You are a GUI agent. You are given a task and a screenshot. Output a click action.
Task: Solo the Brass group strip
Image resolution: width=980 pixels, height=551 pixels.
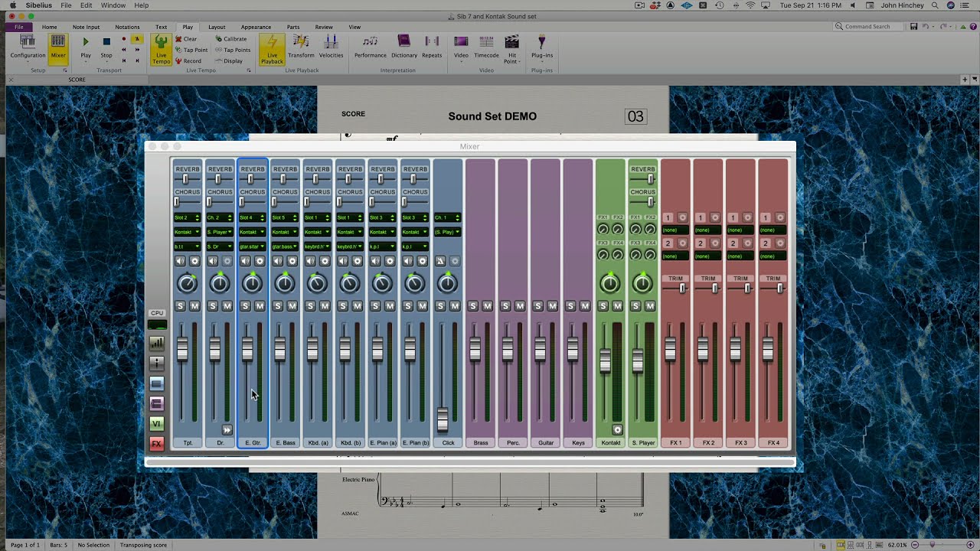pyautogui.click(x=473, y=306)
